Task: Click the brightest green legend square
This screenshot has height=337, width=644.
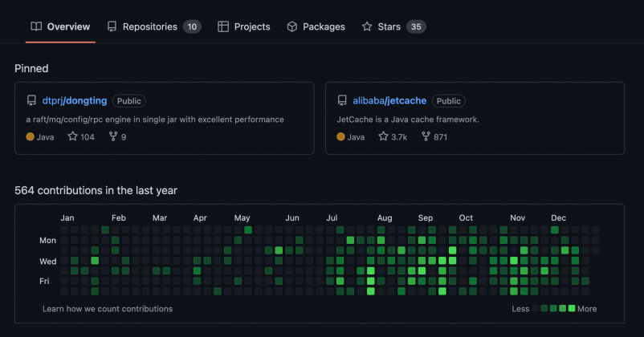Action: (571, 309)
